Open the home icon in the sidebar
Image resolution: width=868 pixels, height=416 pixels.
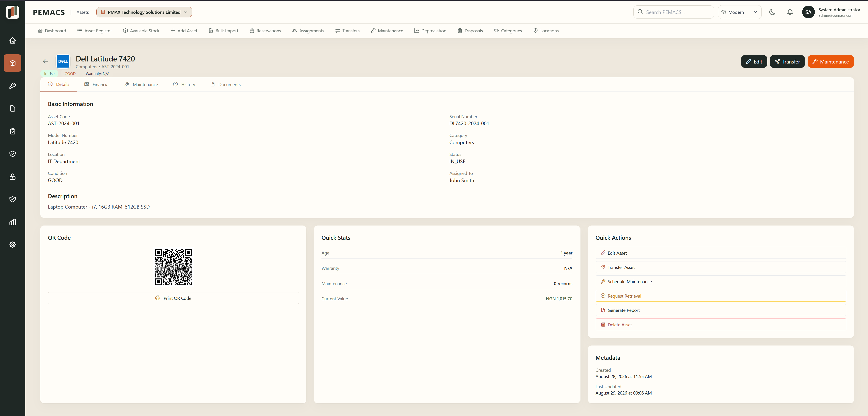click(12, 40)
